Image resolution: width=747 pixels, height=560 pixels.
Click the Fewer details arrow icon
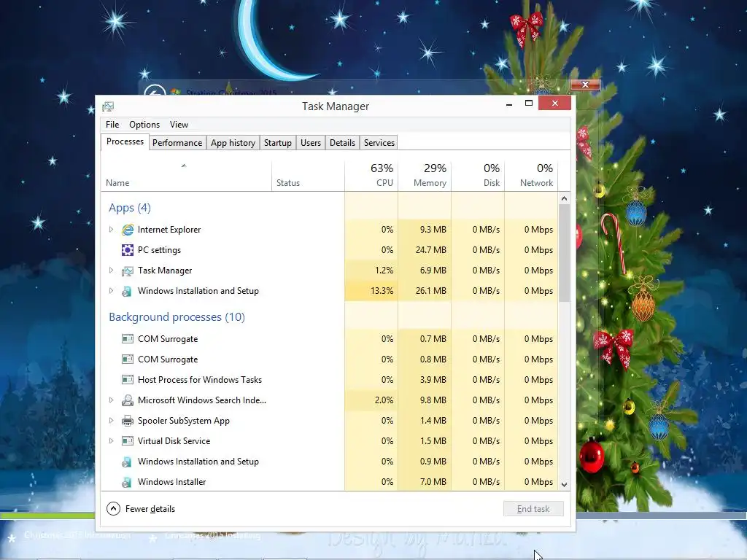(x=113, y=508)
